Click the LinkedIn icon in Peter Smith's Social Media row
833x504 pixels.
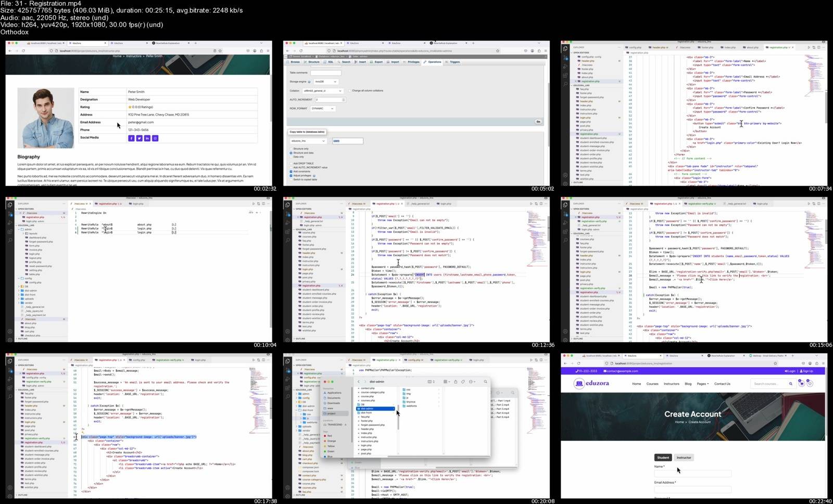pos(147,138)
